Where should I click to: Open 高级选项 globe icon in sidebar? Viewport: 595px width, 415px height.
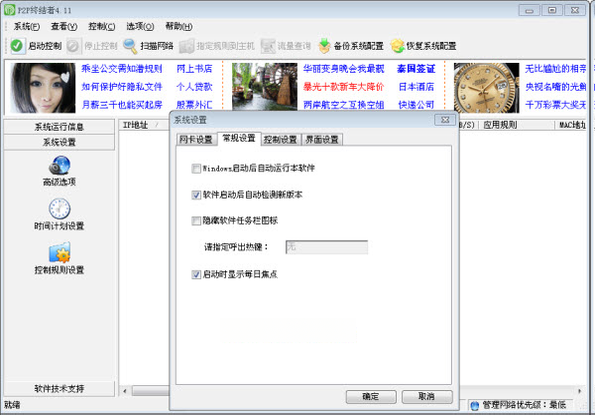coord(60,165)
